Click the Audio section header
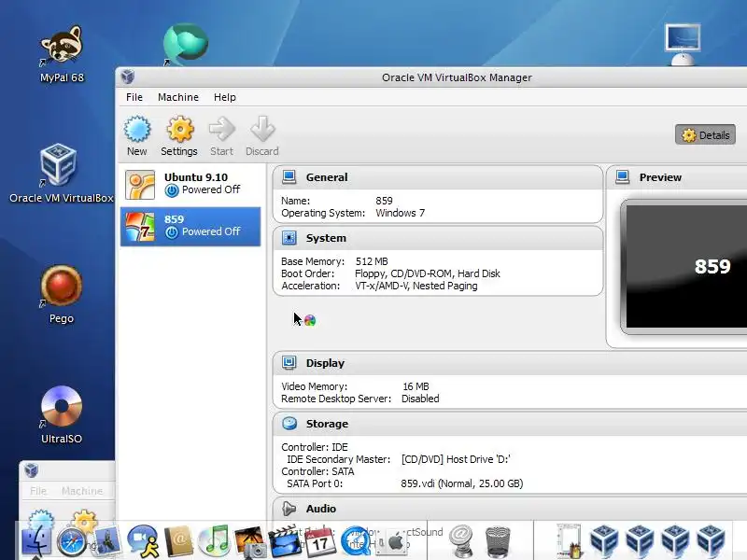Screen dimensions: 747x560 (x=510, y=509)
